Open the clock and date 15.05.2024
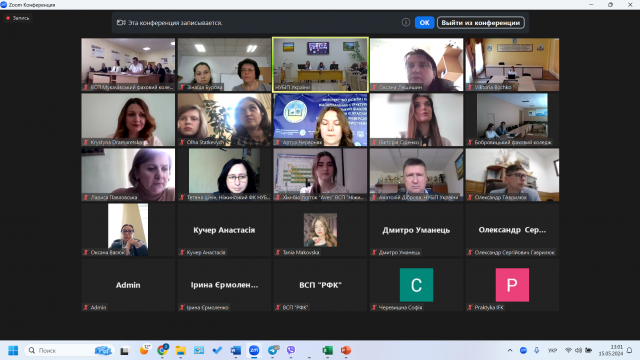 [x=611, y=350]
